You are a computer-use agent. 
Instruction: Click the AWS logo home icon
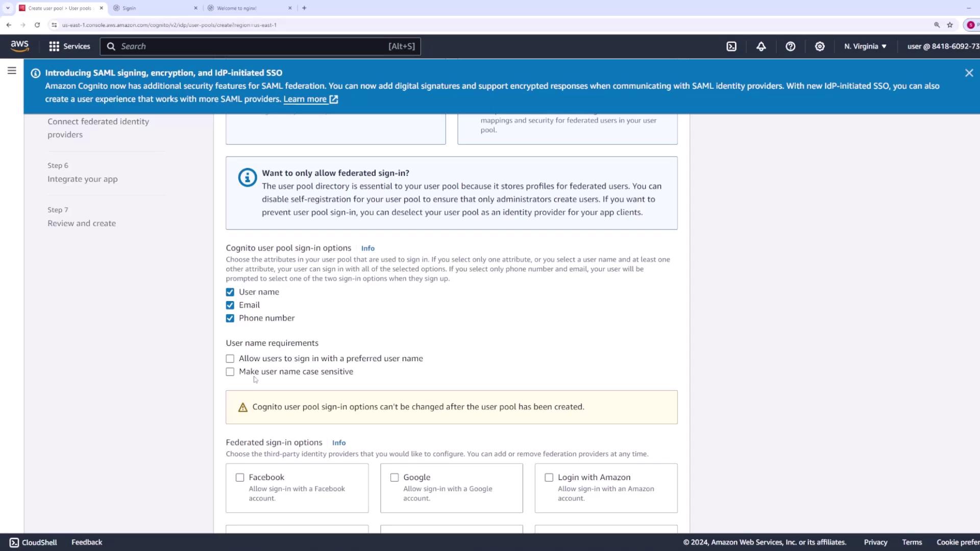coord(20,46)
